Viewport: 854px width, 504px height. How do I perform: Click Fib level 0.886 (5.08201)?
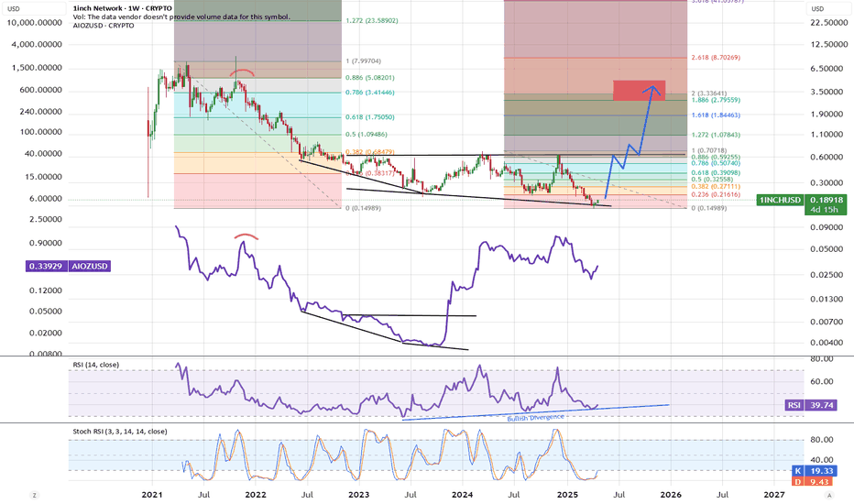370,78
